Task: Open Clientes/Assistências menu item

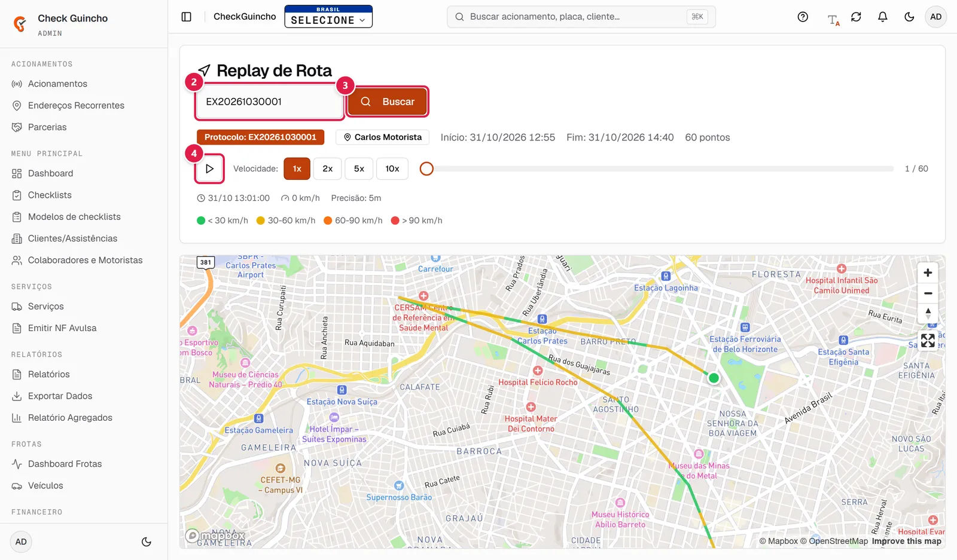Action: [x=84, y=238]
